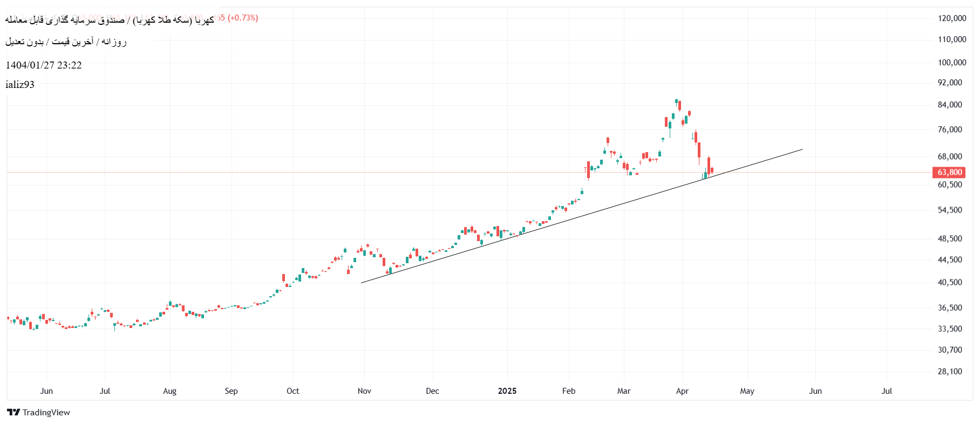Click the Sep label on the time axis
Screen dimensions: 980x424
[x=231, y=391]
